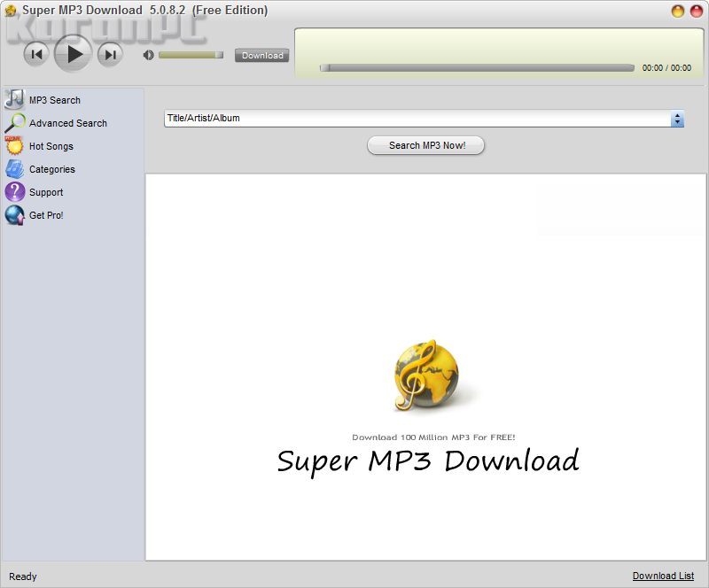This screenshot has height=588, width=709.
Task: Click the Ready status bar text
Action: coord(23,576)
